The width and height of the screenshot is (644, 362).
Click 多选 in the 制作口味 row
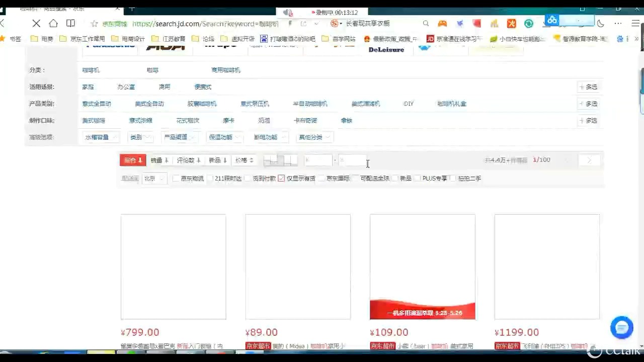point(588,121)
